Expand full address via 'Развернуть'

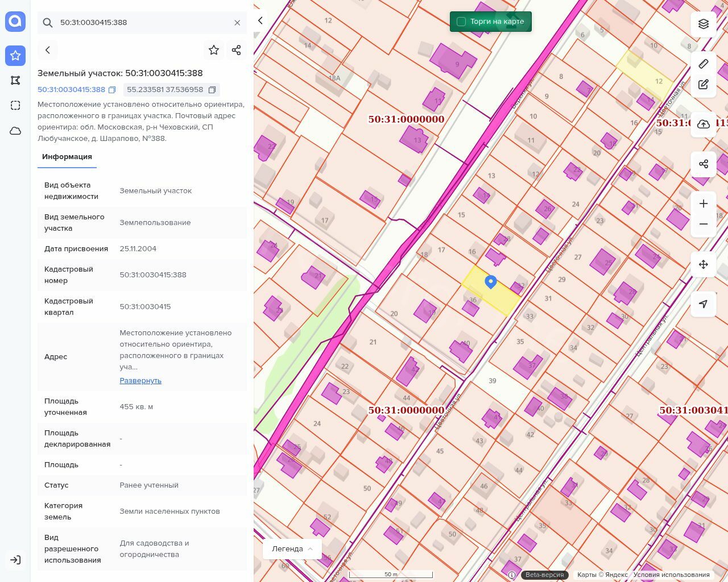pyautogui.click(x=140, y=380)
